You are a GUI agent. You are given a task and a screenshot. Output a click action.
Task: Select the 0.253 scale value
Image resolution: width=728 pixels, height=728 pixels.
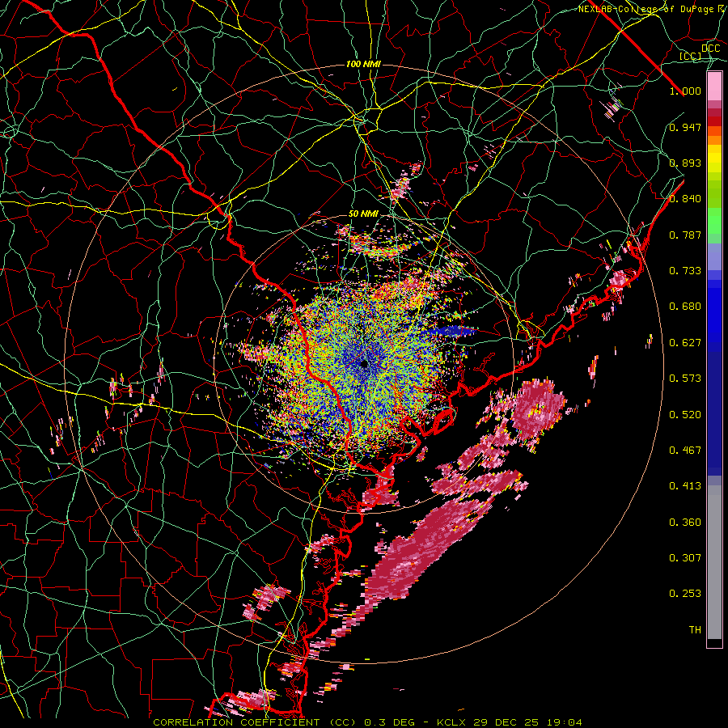685,594
